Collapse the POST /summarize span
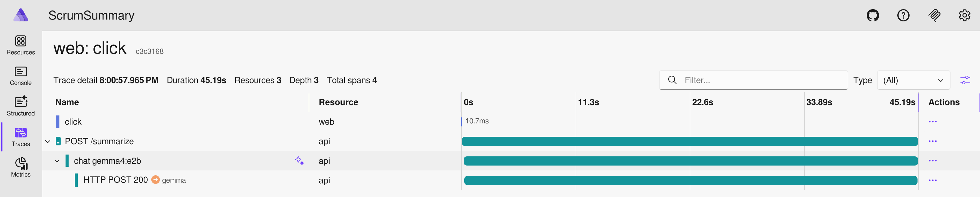 [x=48, y=142]
